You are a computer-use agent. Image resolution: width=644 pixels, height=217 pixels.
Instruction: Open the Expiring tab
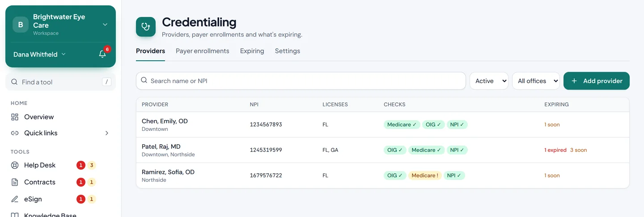(x=252, y=51)
